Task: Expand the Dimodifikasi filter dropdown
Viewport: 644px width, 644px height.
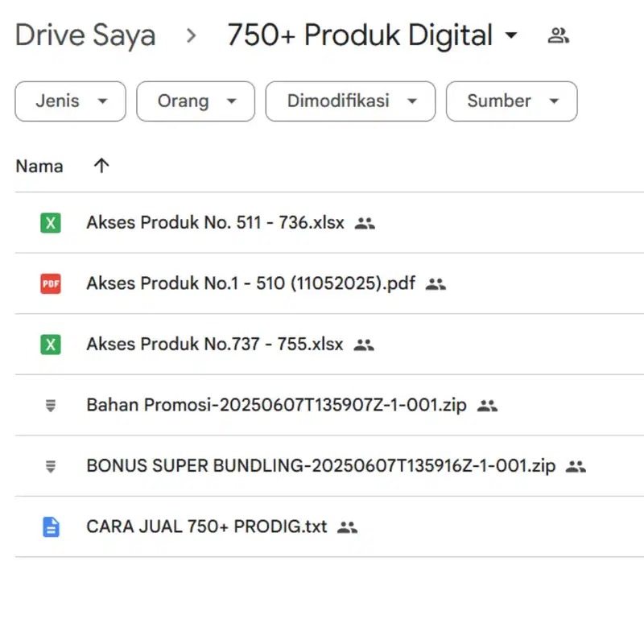Action: [350, 101]
